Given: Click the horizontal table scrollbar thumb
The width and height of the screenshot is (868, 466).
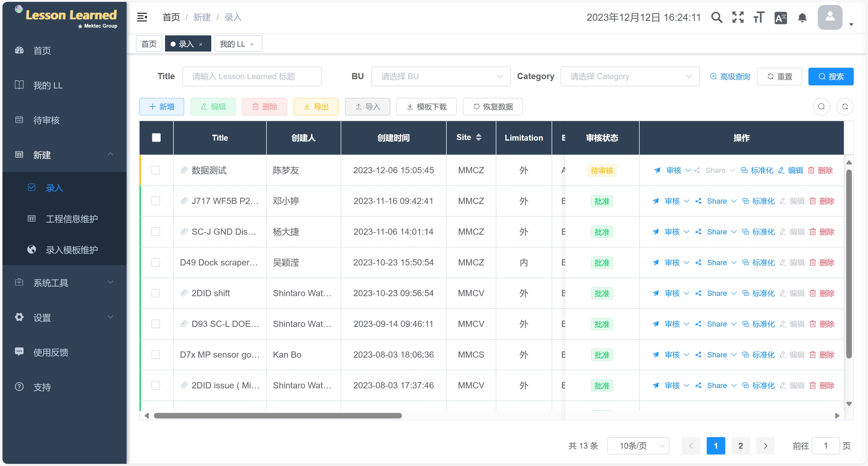Looking at the screenshot, I should (x=278, y=415).
